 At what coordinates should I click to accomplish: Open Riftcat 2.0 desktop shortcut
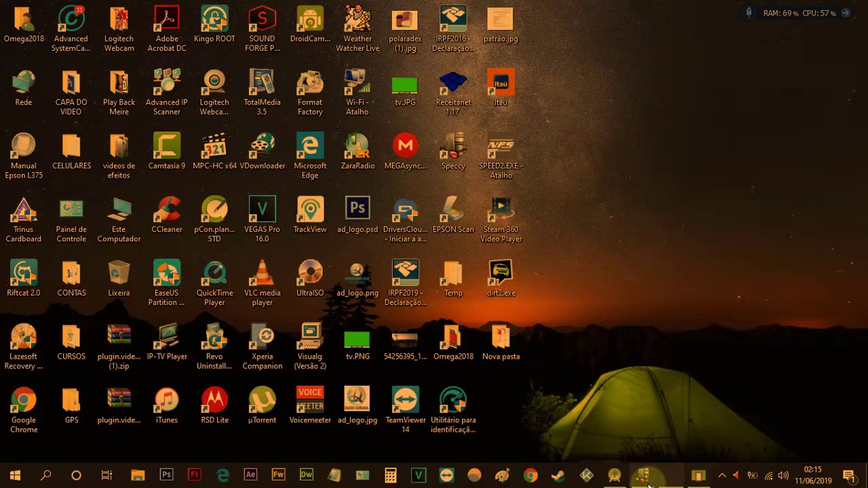click(24, 279)
